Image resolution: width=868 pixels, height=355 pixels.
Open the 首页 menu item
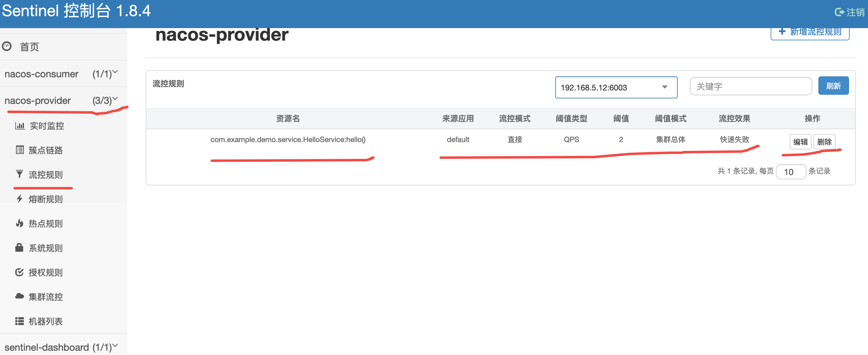pyautogui.click(x=30, y=47)
